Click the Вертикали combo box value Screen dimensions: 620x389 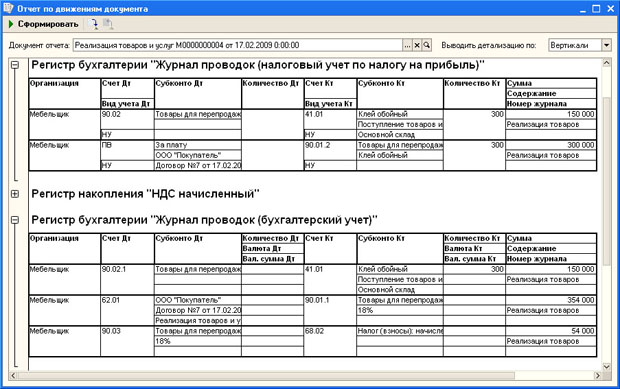tap(575, 45)
